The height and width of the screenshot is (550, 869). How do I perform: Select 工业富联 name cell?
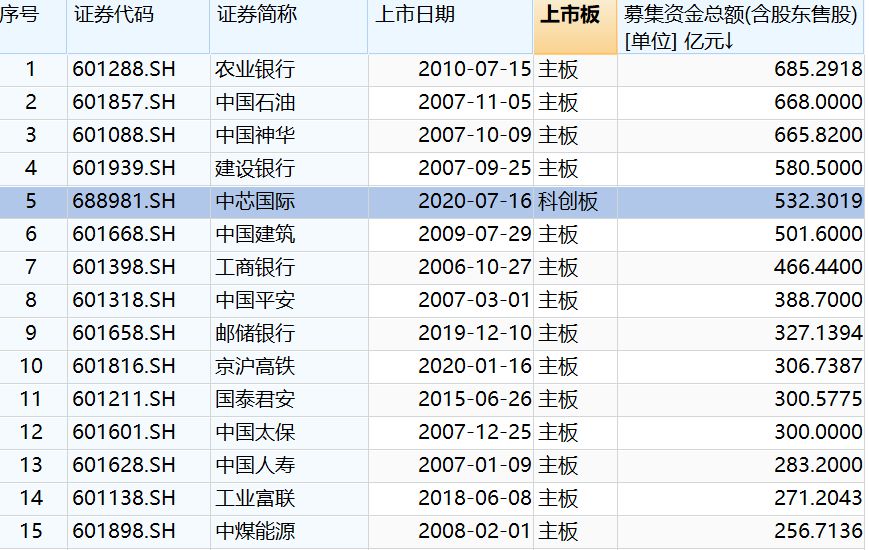click(289, 498)
